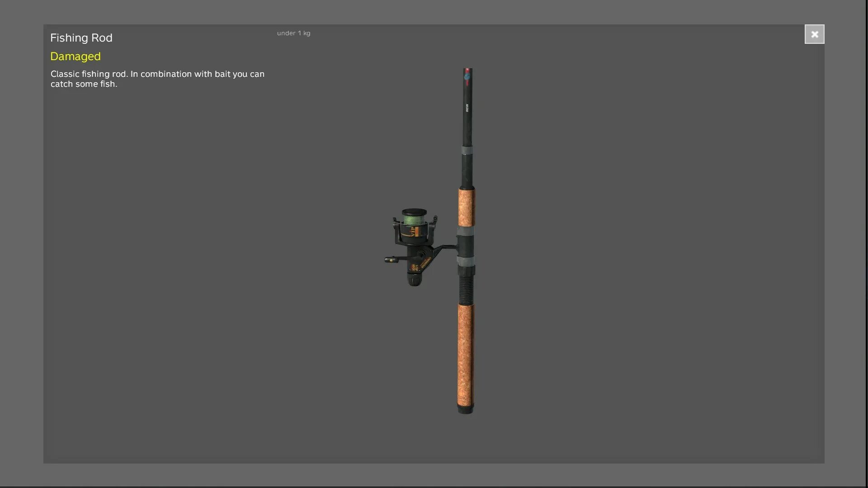Click the bottom drag knob of reel
The image size is (868, 488).
pos(414,280)
